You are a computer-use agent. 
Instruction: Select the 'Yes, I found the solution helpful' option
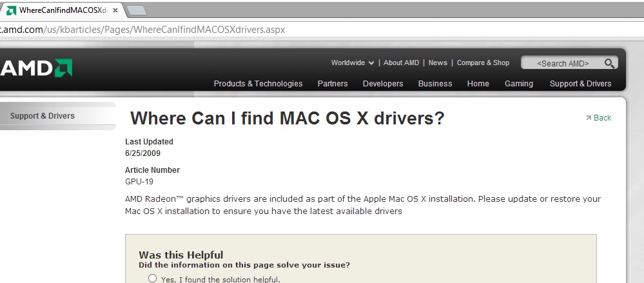pos(152,278)
